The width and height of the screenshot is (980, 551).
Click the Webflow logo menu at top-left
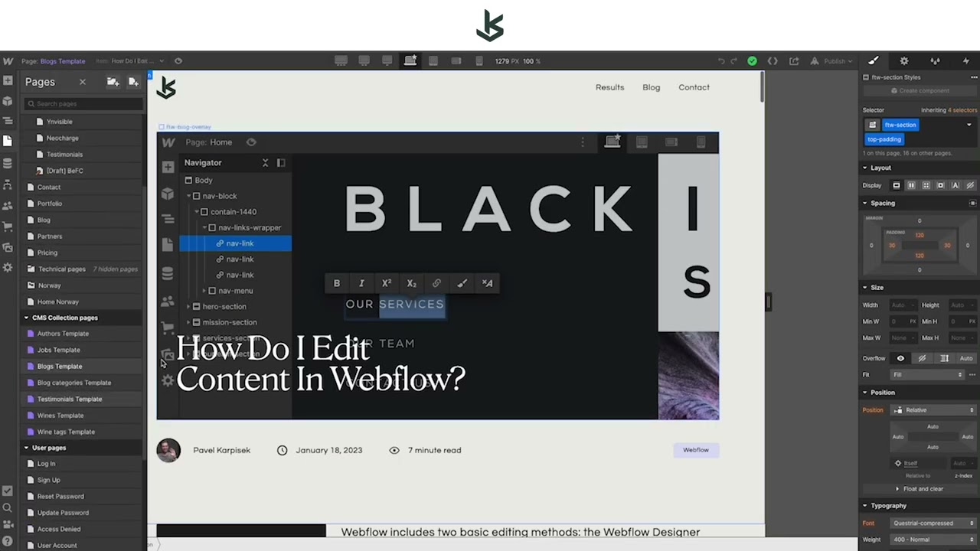[x=8, y=61]
